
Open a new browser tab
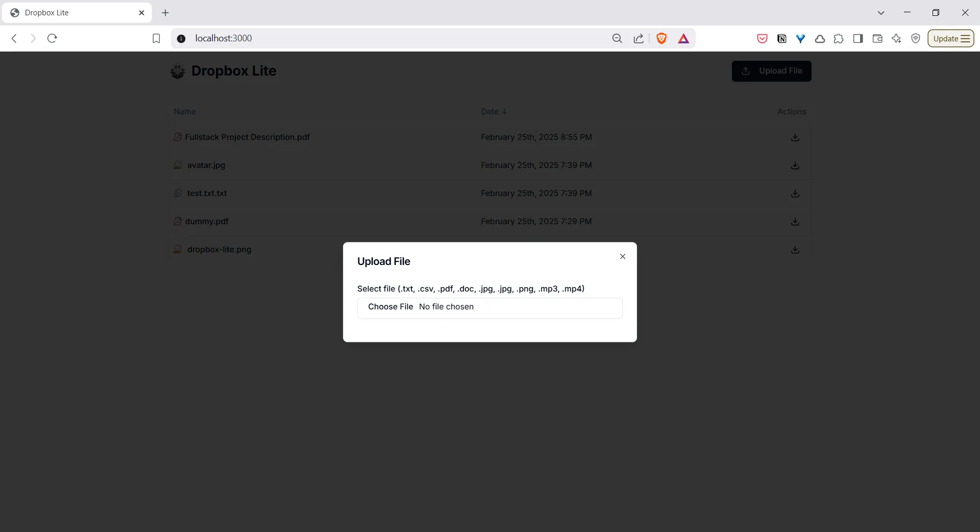coord(165,13)
